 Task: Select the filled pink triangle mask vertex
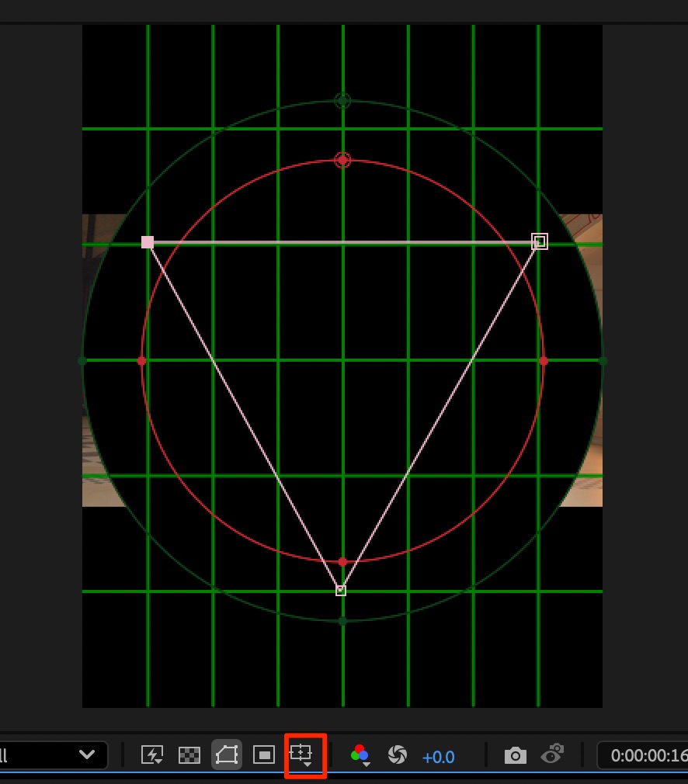tap(148, 242)
